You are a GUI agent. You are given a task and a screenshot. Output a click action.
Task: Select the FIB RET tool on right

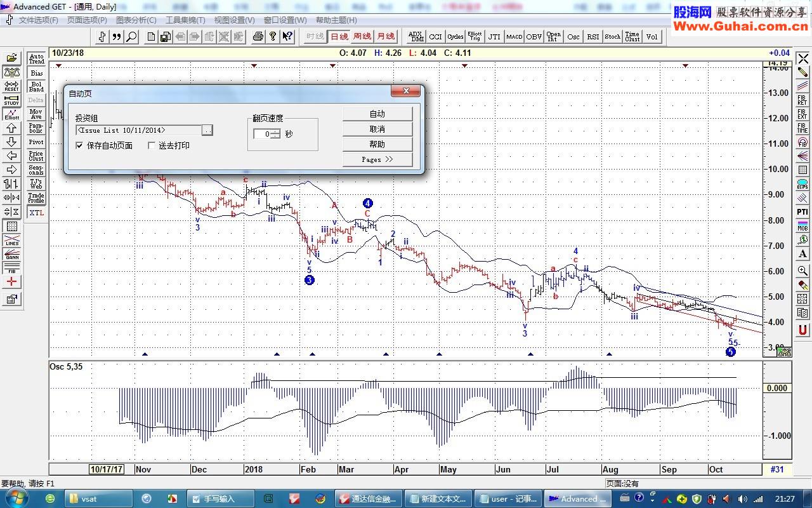pos(802,100)
